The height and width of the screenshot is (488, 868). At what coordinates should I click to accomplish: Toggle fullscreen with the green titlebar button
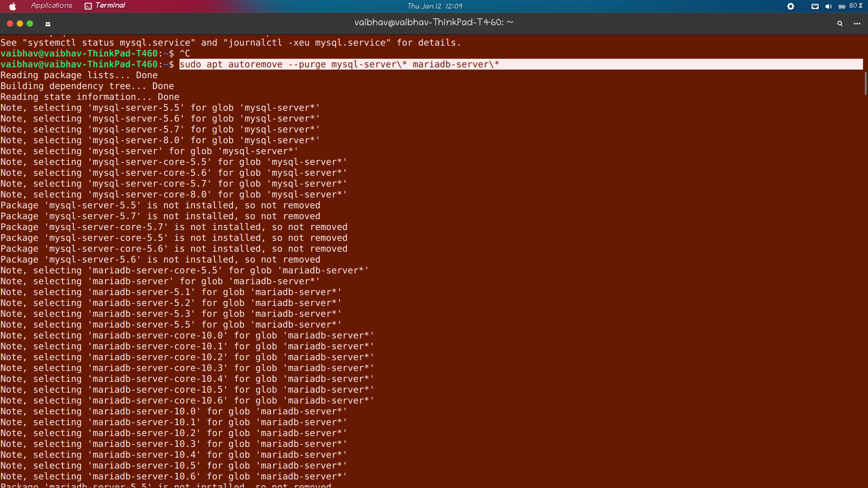(30, 23)
